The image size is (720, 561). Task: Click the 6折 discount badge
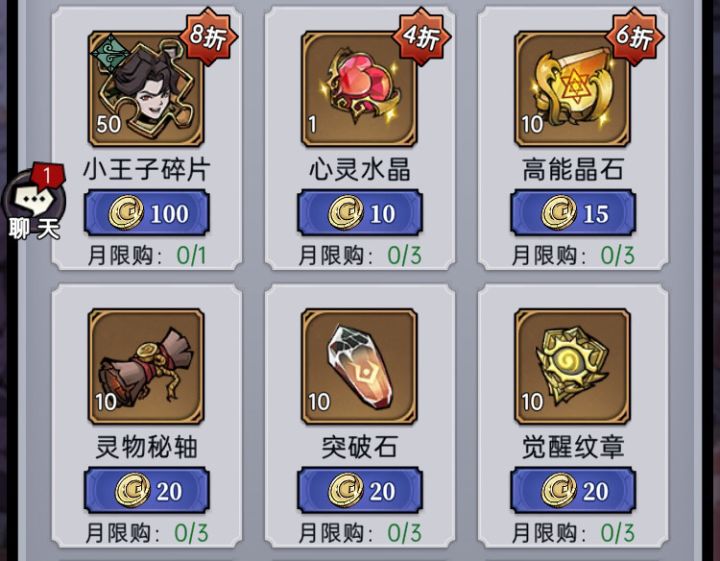pyautogui.click(x=635, y=36)
